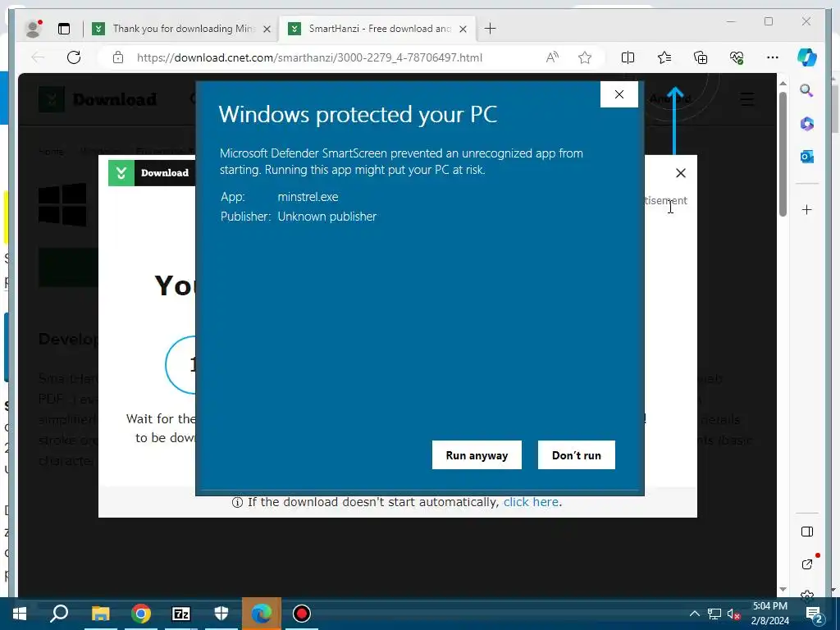This screenshot has width=840, height=630.
Task: Open Windows Start menu
Action: click(20, 614)
